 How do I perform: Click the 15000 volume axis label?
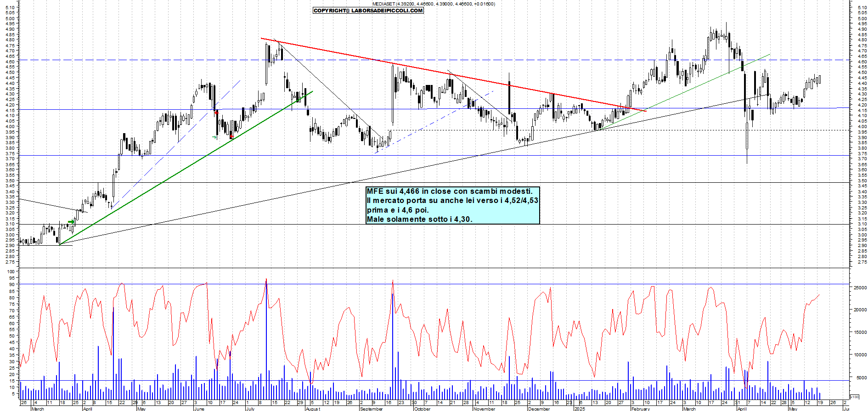click(x=860, y=332)
